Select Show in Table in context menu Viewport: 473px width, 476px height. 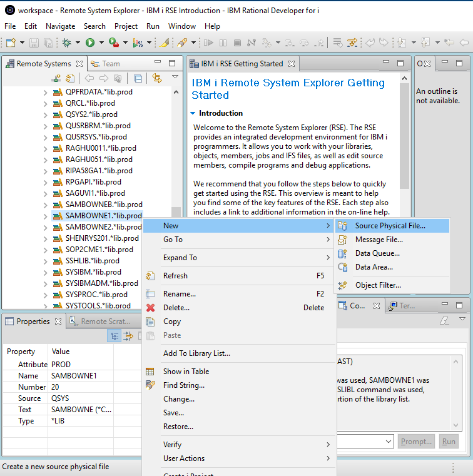186,372
